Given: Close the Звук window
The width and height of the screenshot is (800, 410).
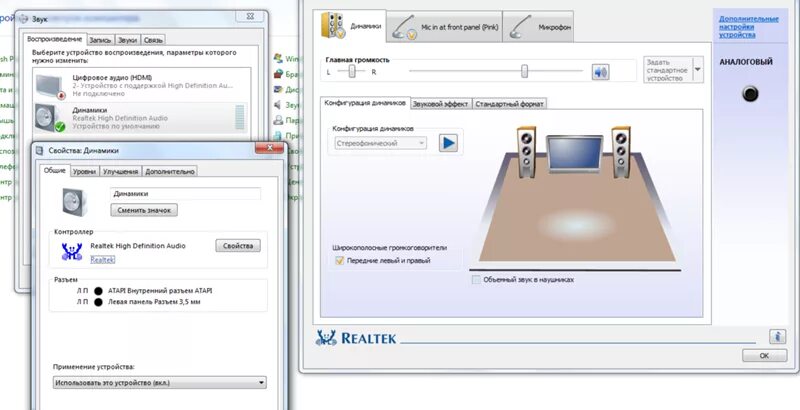Looking at the screenshot, I should (249, 16).
